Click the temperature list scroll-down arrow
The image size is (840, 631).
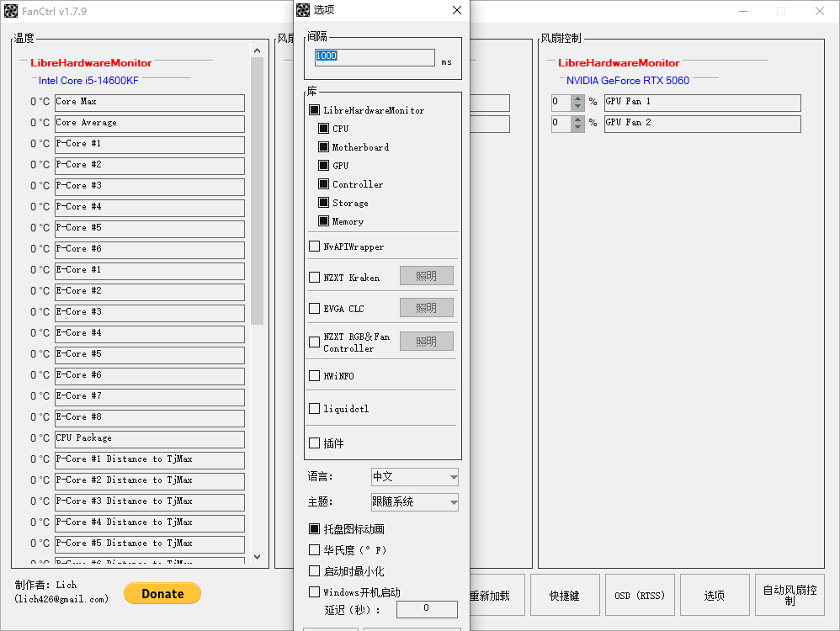tap(257, 557)
